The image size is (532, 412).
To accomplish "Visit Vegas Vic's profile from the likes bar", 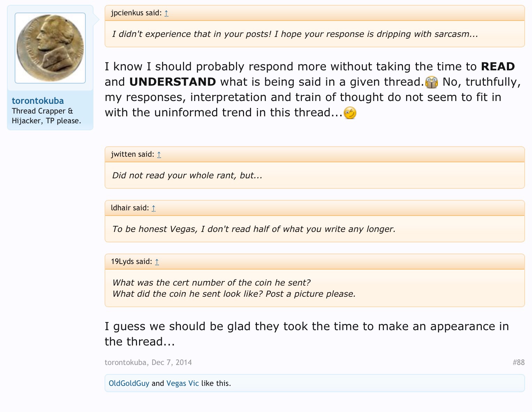I will click(183, 383).
